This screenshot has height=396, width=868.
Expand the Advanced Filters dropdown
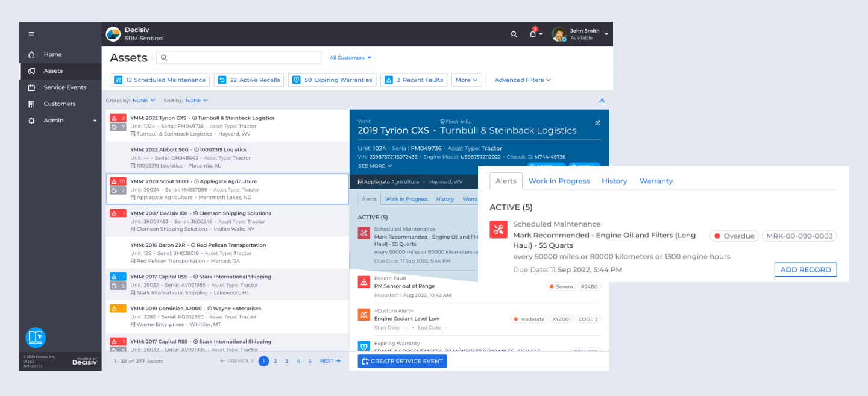click(x=522, y=80)
